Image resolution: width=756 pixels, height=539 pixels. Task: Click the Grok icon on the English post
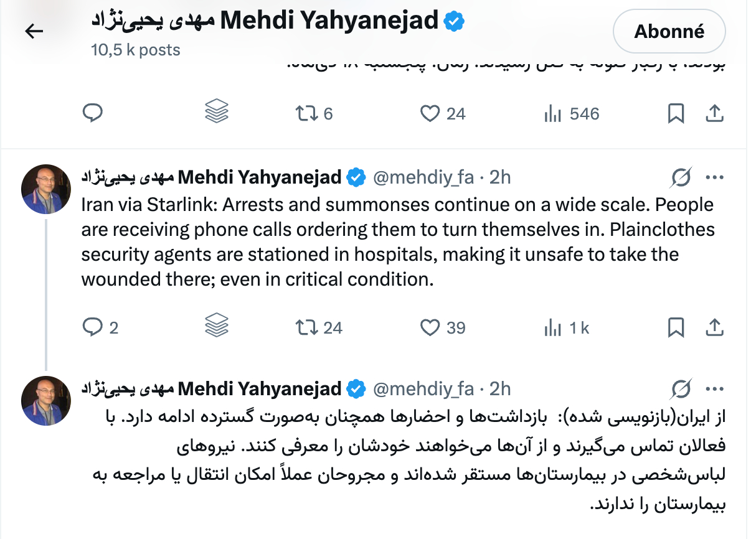pyautogui.click(x=681, y=179)
